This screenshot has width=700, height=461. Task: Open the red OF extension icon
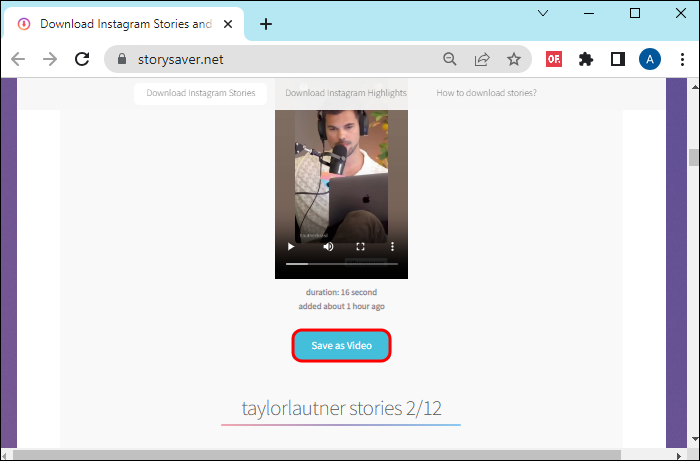[x=554, y=59]
